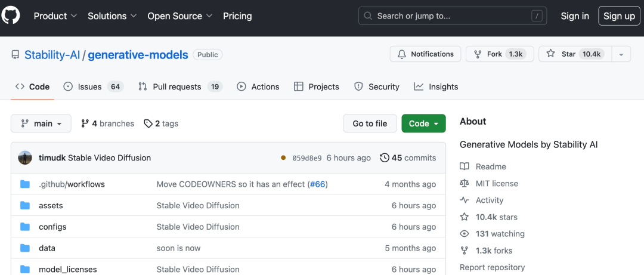Click the Sign up button
The height and width of the screenshot is (275, 644).
pos(619,16)
